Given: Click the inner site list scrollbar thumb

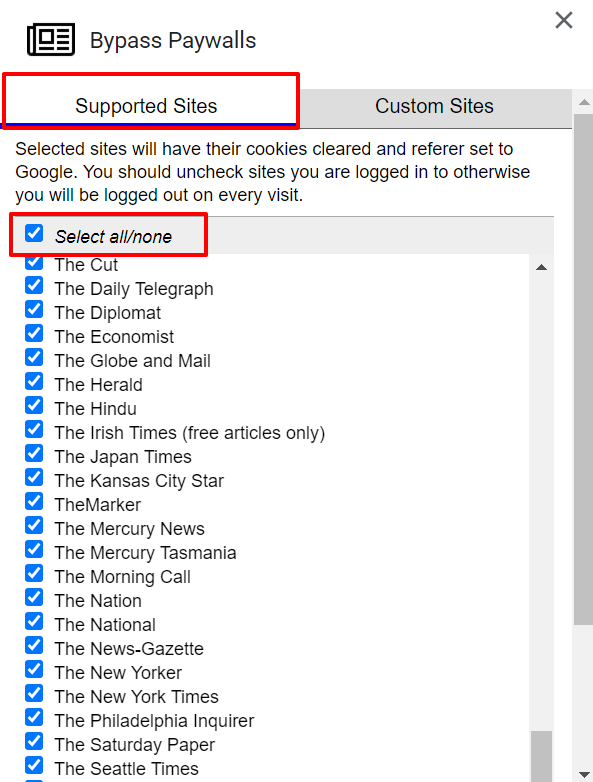Looking at the screenshot, I should [x=541, y=756].
